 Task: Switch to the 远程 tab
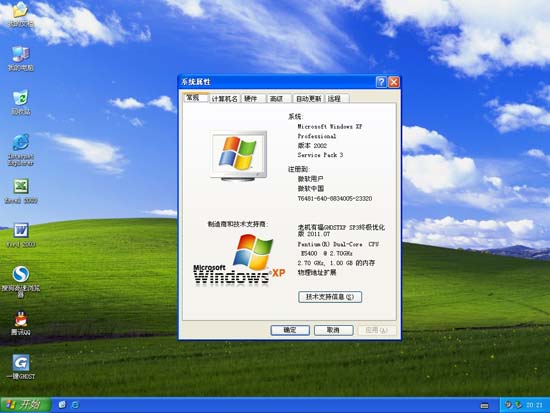[x=337, y=99]
